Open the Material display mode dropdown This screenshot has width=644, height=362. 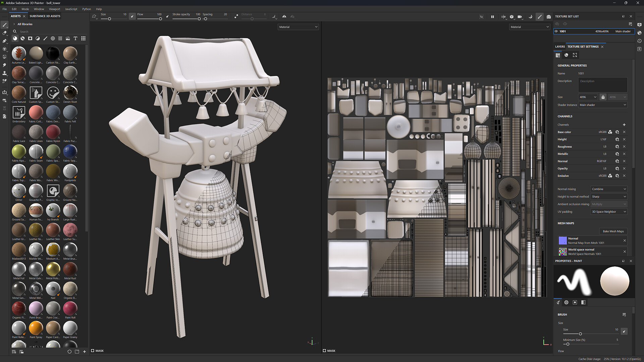point(298,27)
